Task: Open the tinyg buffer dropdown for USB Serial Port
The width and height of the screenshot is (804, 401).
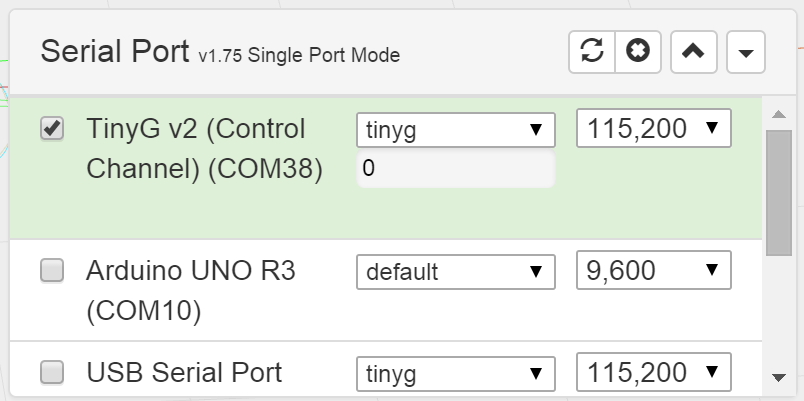Action: coord(456,374)
